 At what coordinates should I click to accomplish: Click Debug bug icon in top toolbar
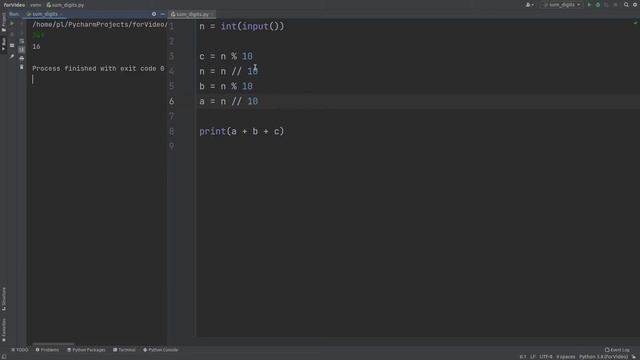point(598,5)
